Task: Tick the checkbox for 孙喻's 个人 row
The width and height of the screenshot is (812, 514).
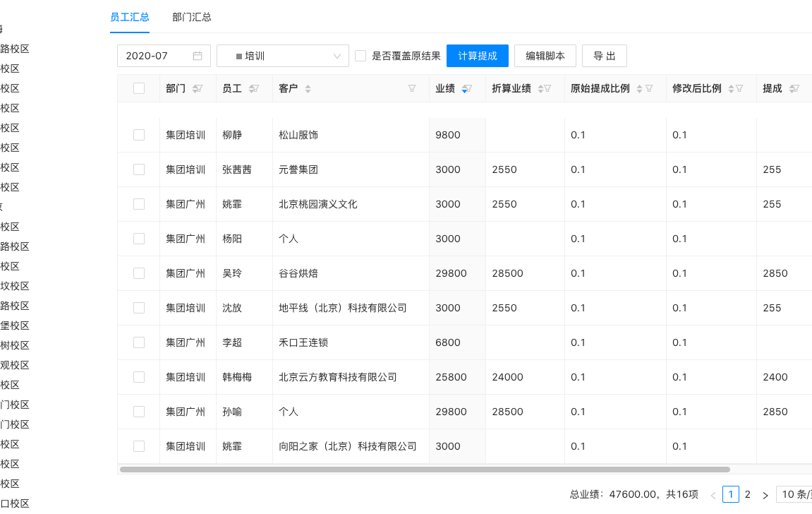Action: click(139, 412)
